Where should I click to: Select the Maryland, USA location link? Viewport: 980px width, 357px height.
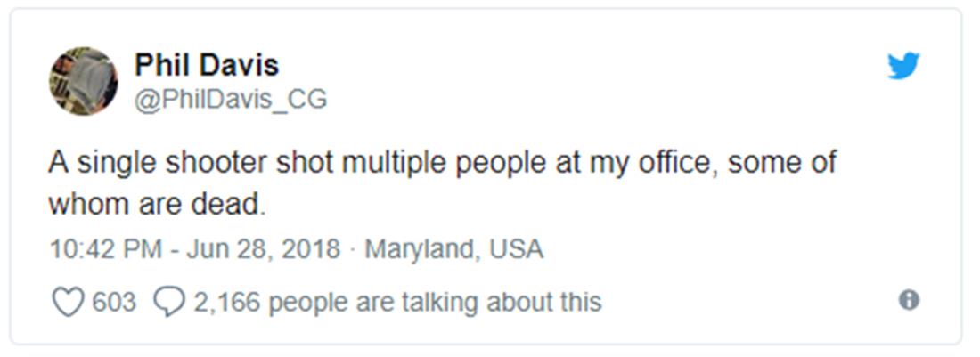point(453,249)
